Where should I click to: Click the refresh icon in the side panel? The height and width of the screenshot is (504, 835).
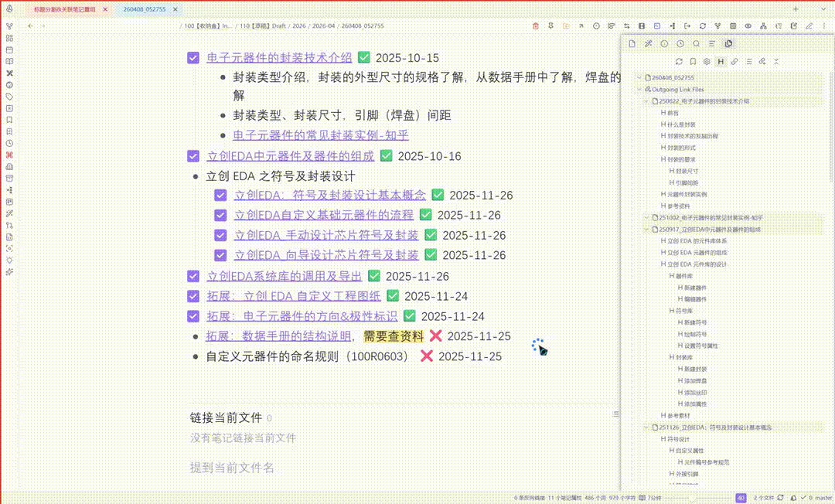point(679,61)
